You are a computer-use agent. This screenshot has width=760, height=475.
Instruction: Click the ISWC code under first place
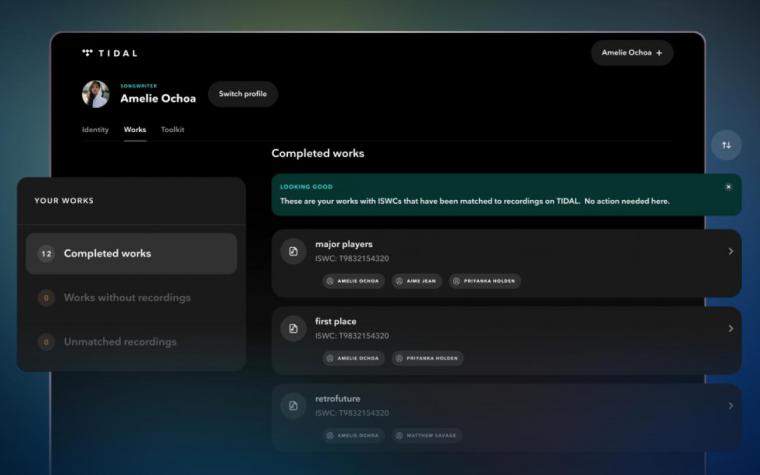coord(352,335)
